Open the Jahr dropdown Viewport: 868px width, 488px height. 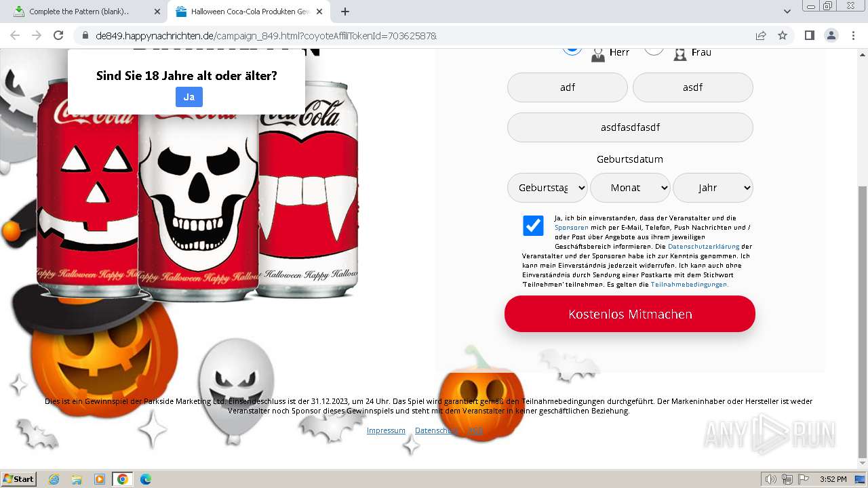[x=713, y=188]
